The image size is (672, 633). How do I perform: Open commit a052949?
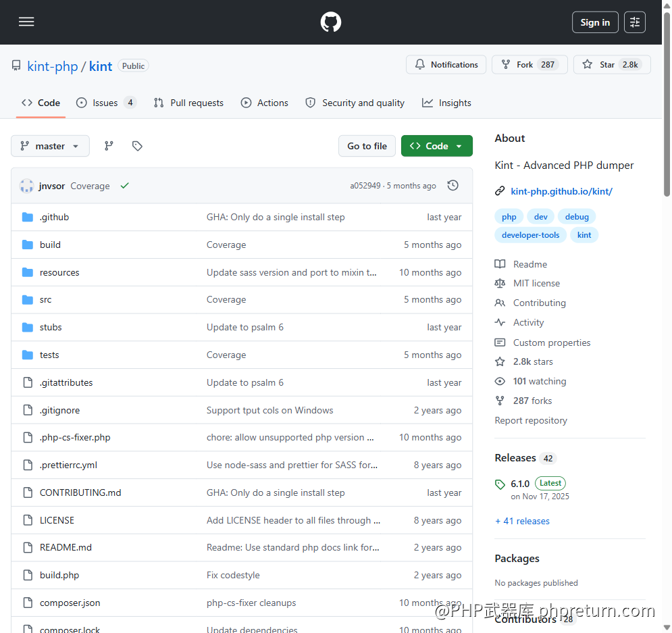[365, 186]
